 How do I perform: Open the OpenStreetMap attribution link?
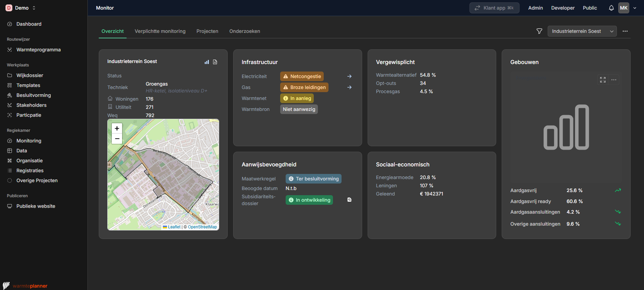coord(202,227)
